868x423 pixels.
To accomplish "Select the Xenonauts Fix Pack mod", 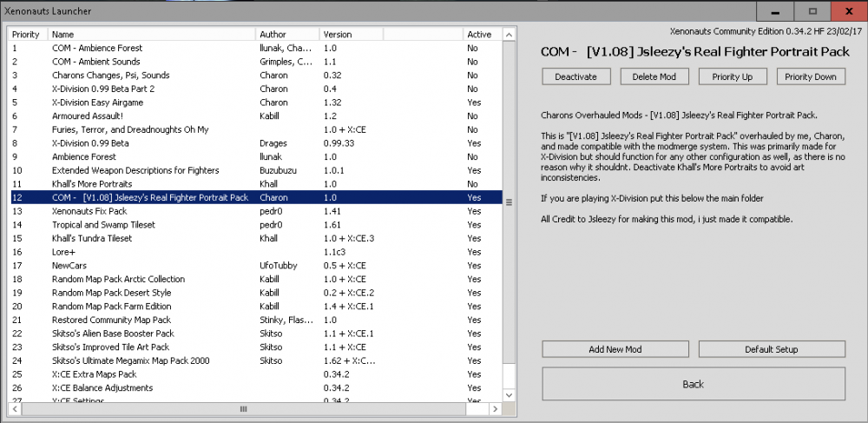I will [x=256, y=211].
